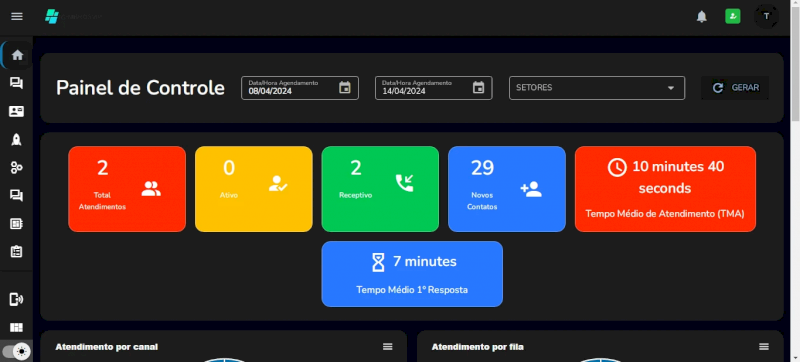800x362 pixels.
Task: Open calendar picker for end date 14/04/2024
Action: (x=479, y=88)
